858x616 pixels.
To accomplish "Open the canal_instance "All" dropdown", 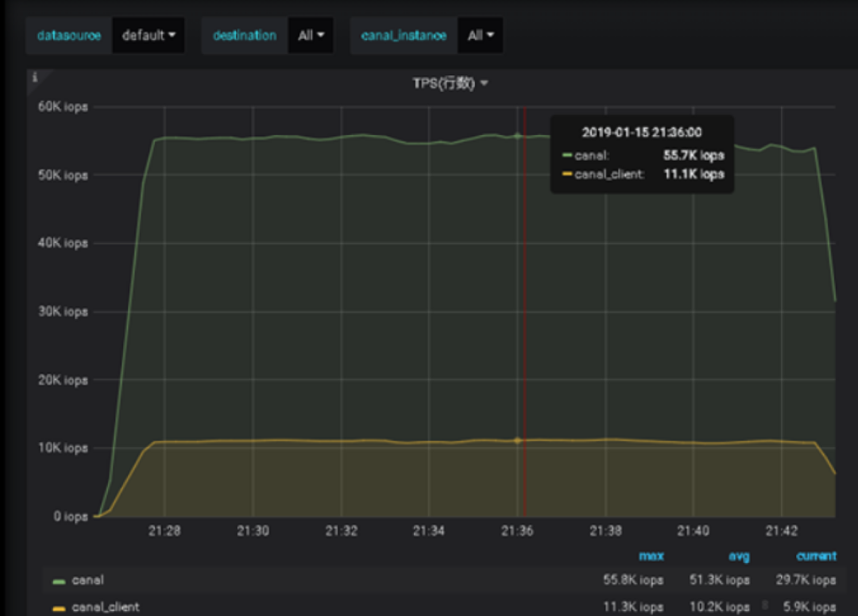I will click(481, 36).
